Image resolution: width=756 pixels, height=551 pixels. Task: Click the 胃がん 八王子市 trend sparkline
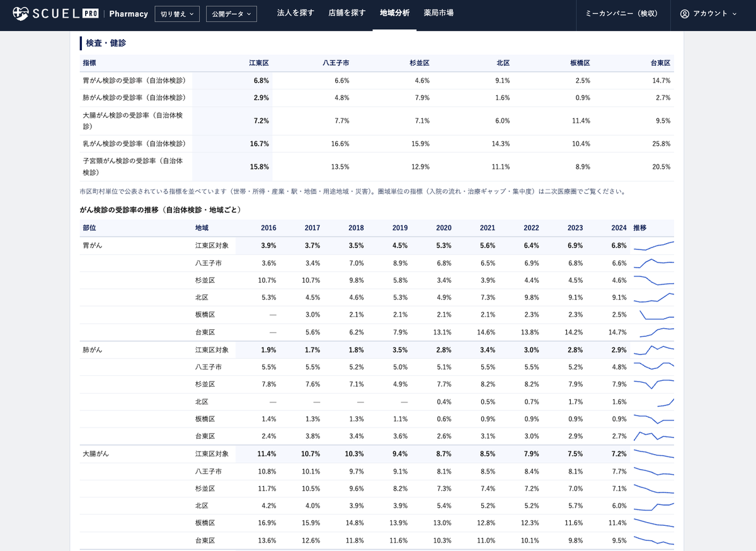pyautogui.click(x=653, y=263)
